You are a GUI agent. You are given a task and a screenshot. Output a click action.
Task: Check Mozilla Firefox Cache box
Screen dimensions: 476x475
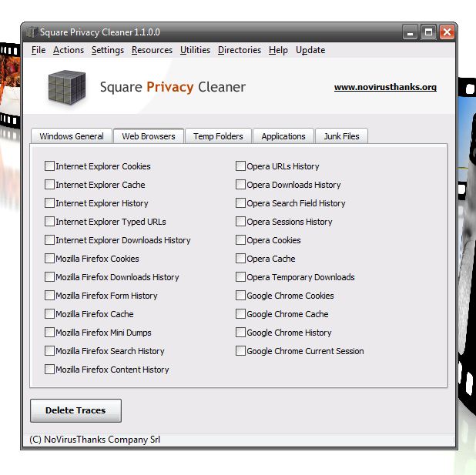tap(49, 314)
